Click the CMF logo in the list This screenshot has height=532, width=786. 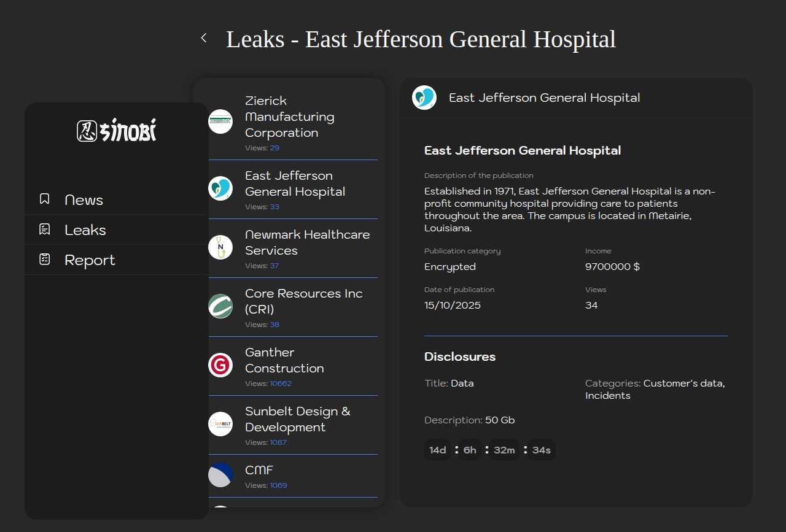[x=220, y=475]
